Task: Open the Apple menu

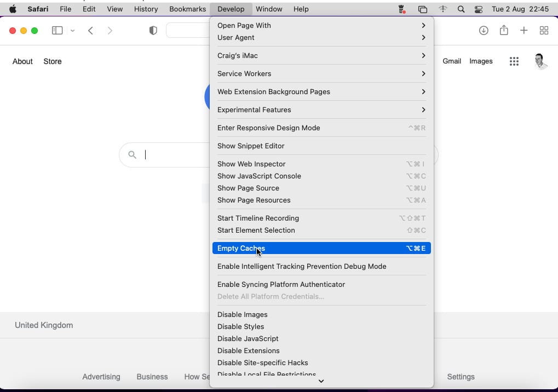Action: (x=13, y=9)
